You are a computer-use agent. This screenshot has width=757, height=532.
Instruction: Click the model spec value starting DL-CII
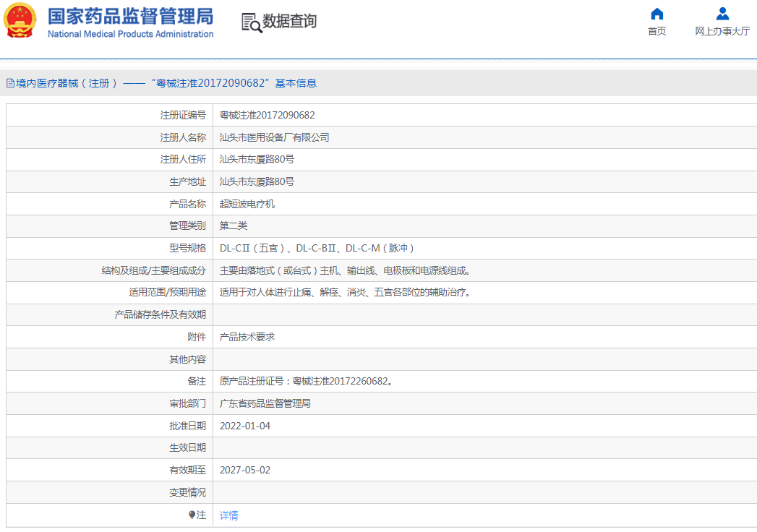pos(317,248)
